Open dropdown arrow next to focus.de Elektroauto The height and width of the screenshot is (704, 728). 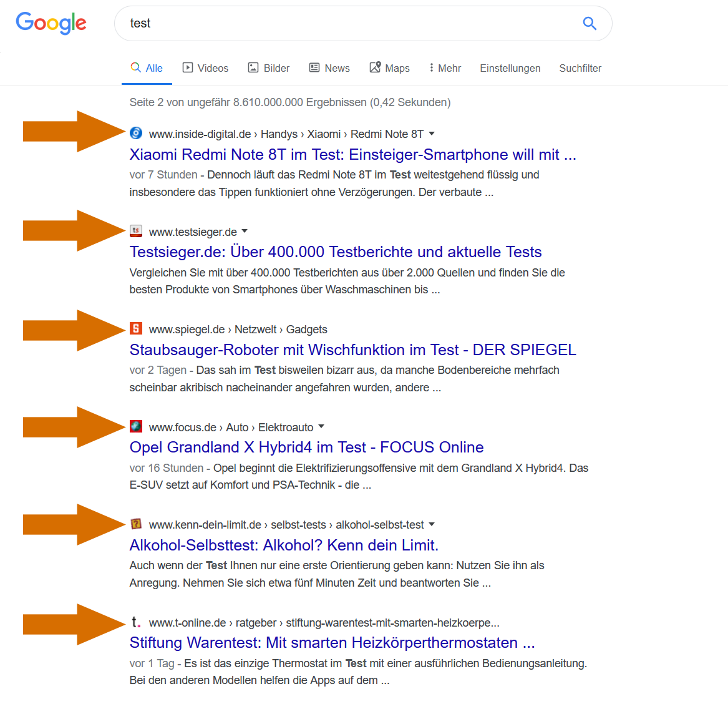(x=321, y=426)
